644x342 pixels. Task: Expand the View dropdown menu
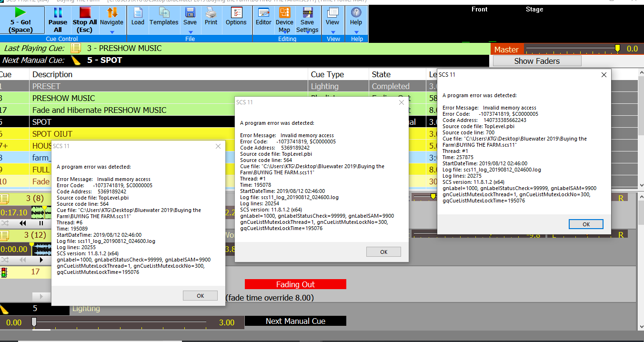332,32
